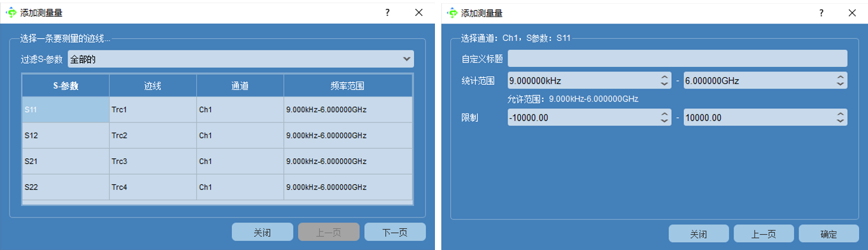Click the app logo icon in right title bar
This screenshot has height=250, width=868.
click(452, 12)
